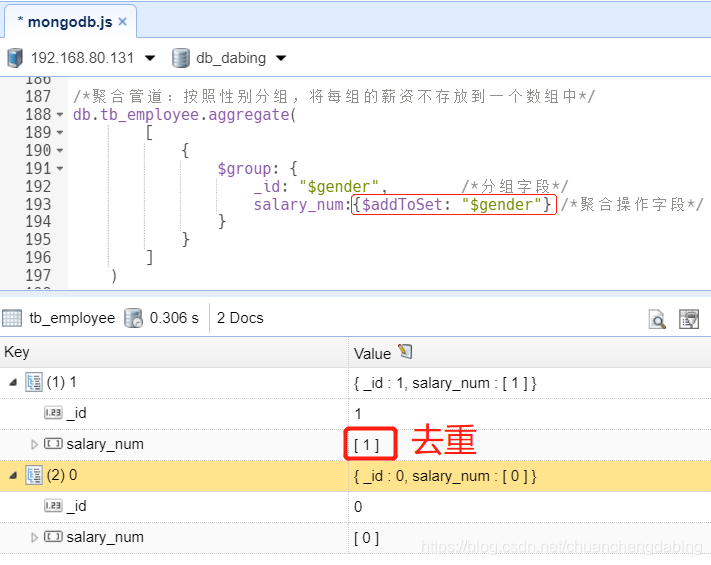Click the document icon of (2) 0
This screenshot has width=711, height=565.
point(34,475)
